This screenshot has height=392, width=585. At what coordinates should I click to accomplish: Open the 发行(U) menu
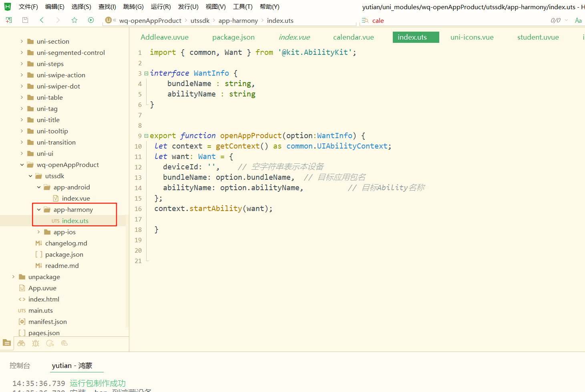click(188, 7)
